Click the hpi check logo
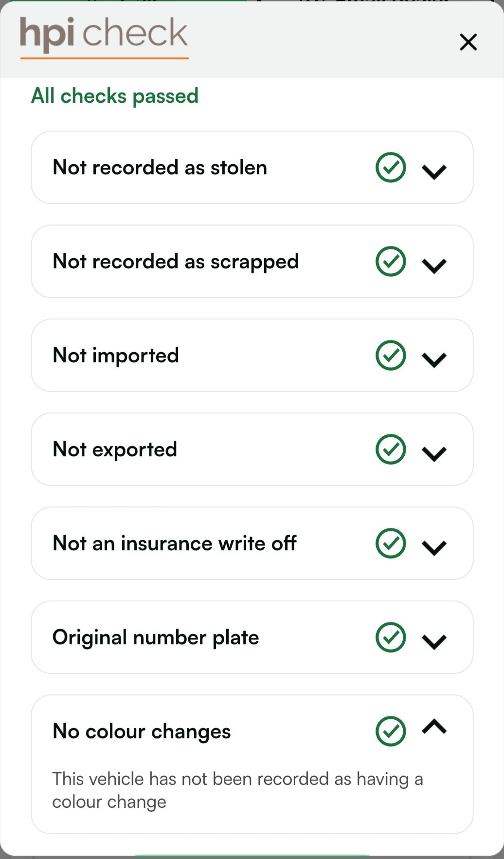Image resolution: width=504 pixels, height=859 pixels. [104, 35]
